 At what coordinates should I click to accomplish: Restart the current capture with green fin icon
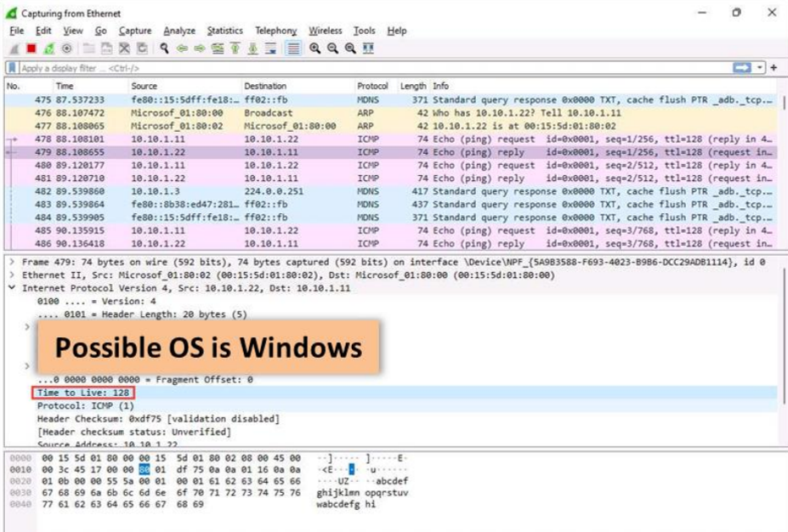point(48,48)
